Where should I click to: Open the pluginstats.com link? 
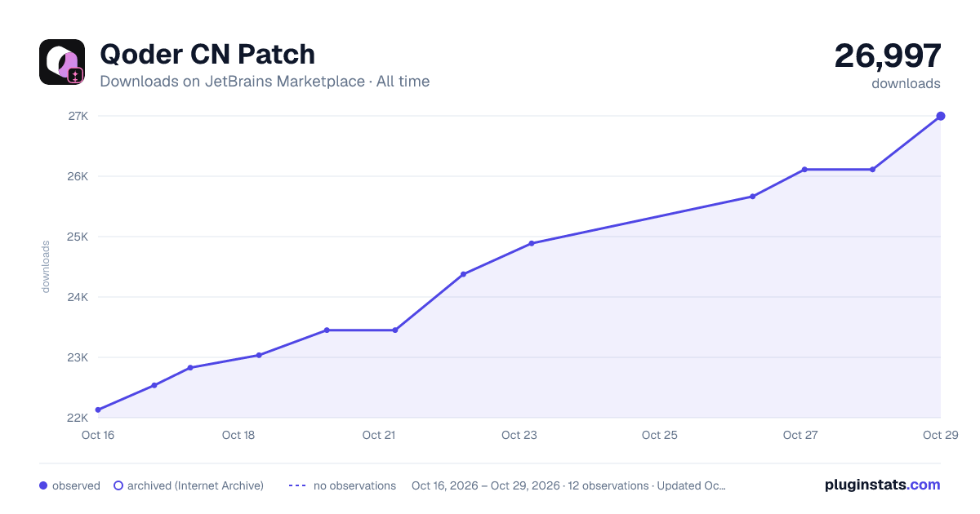[882, 485]
